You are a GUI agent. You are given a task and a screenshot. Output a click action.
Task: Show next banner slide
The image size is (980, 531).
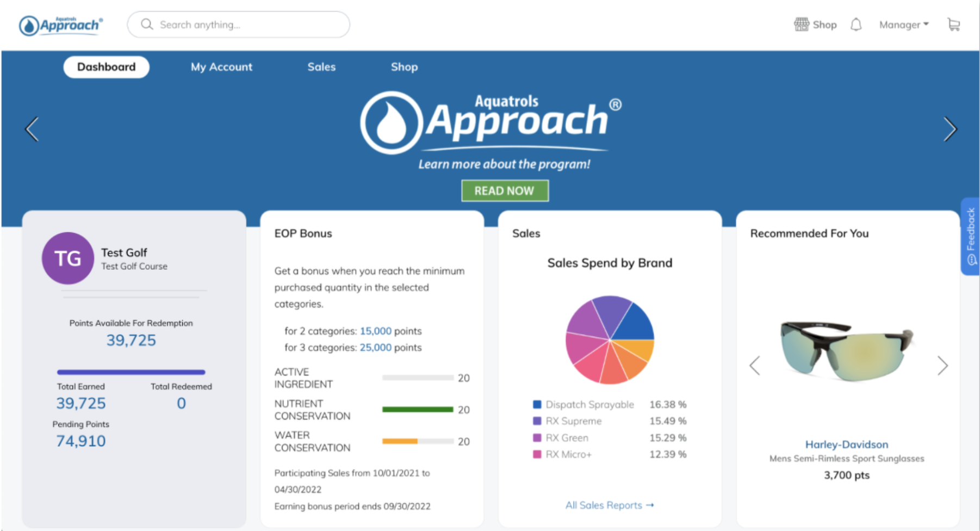pyautogui.click(x=950, y=129)
